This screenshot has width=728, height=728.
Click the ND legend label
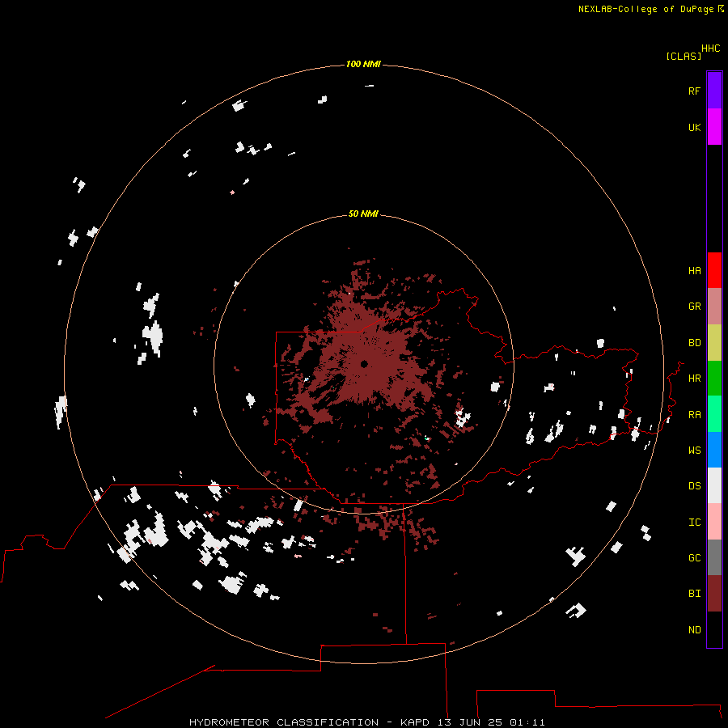pos(694,630)
